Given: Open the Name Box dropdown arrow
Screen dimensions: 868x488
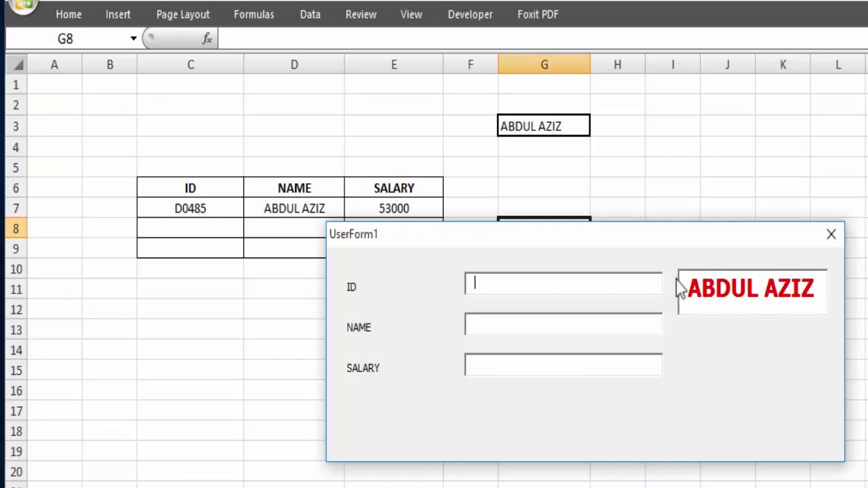Looking at the screenshot, I should pos(134,39).
